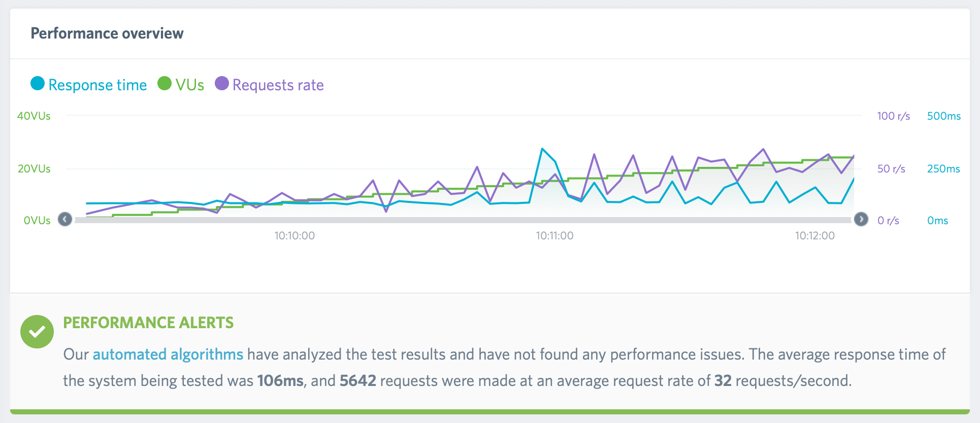Screen dimensions: 980x423
Task: Click the 500ms axis label
Action: (943, 116)
